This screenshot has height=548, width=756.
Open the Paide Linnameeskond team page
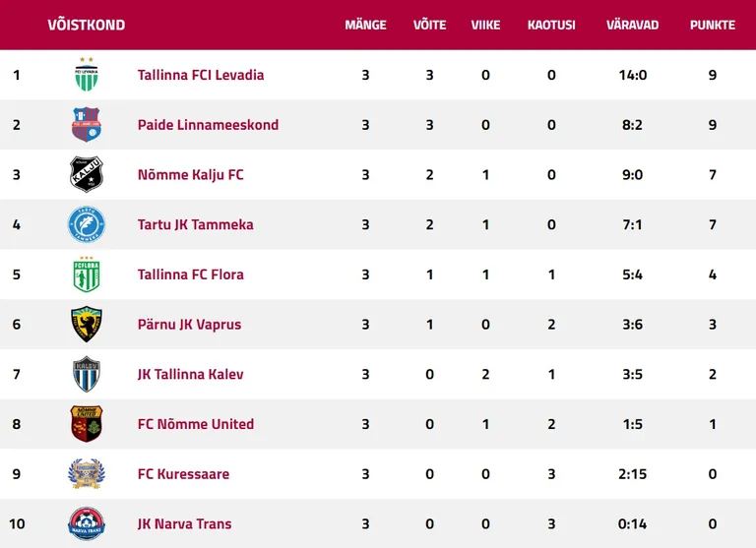208,125
